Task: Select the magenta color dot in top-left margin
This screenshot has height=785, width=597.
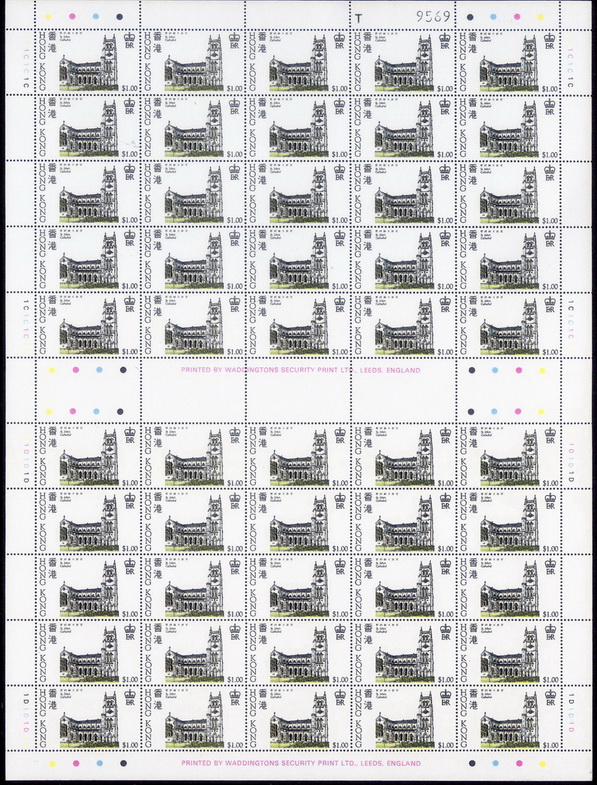Action: (x=72, y=17)
